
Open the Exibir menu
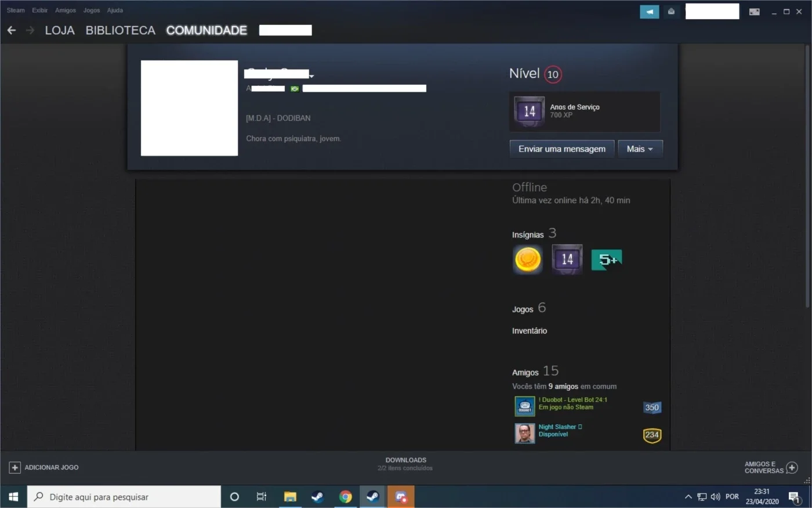tap(40, 10)
